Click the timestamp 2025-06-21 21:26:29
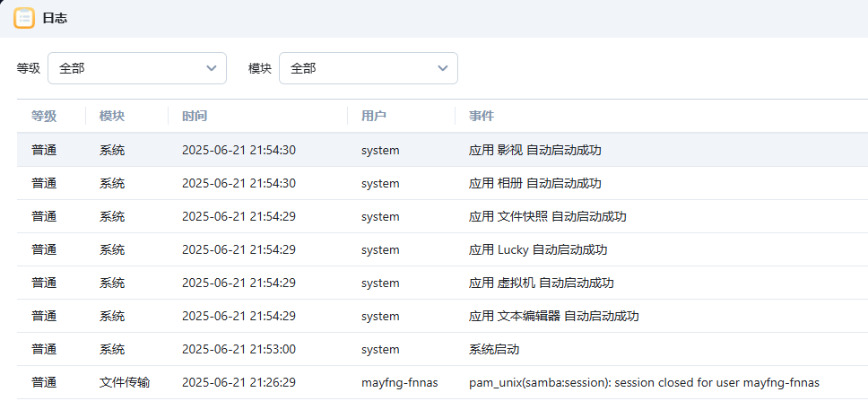This screenshot has height=401, width=868. [x=239, y=383]
